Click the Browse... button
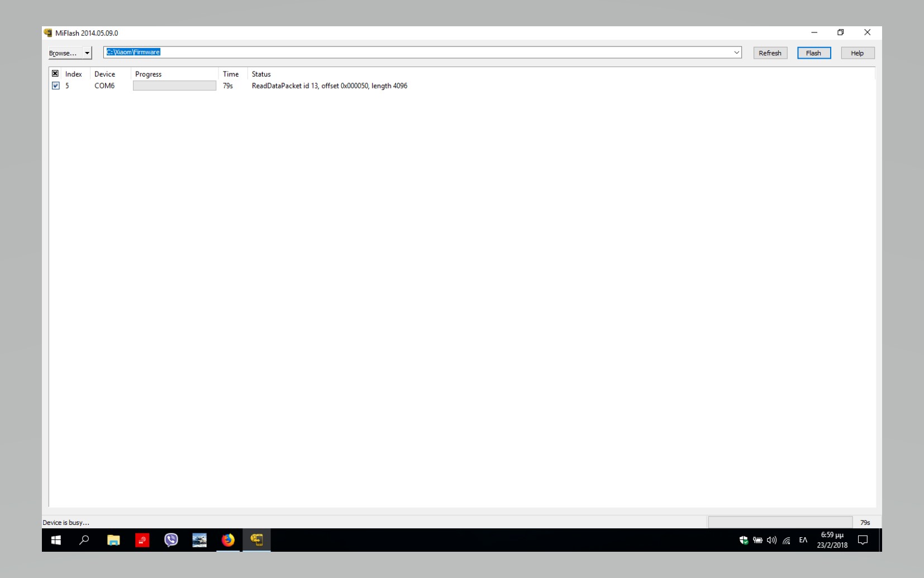 pos(65,53)
